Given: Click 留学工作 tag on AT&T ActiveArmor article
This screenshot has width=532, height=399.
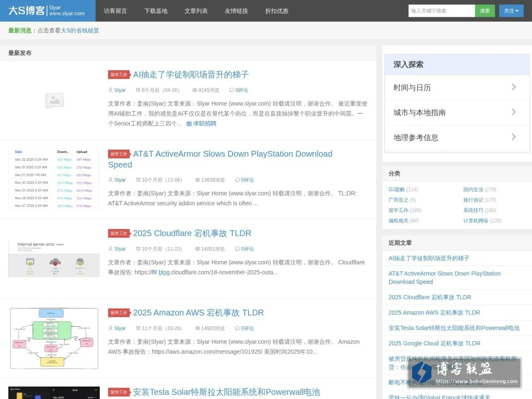Looking at the screenshot, I should click(119, 154).
